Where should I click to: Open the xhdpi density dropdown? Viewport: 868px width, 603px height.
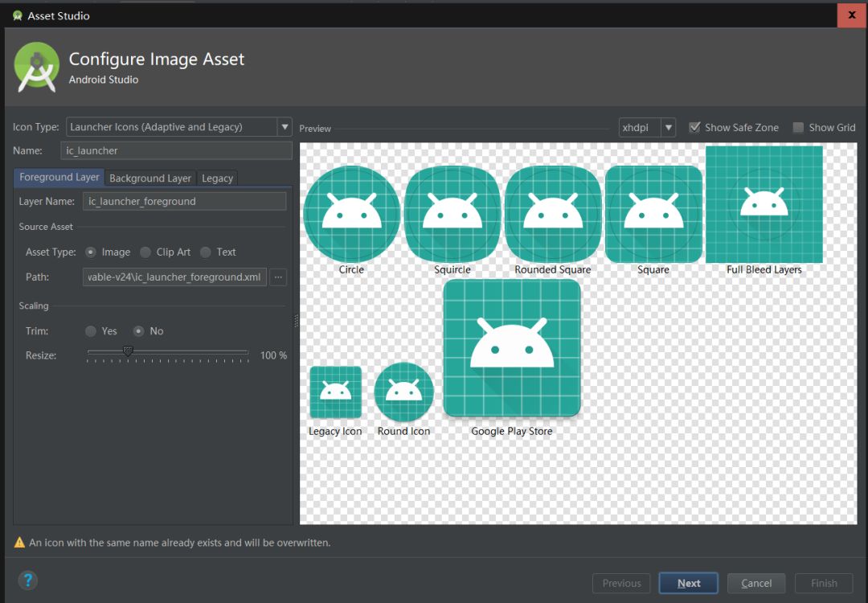(646, 127)
